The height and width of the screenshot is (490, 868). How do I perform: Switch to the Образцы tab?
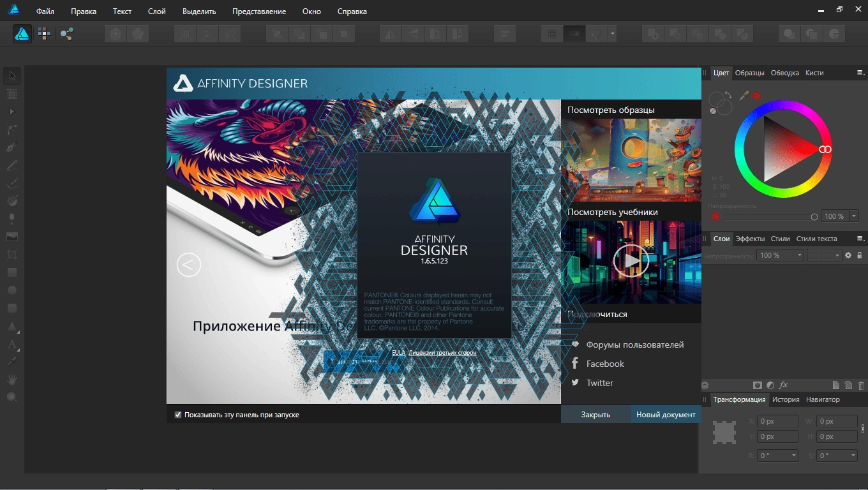[x=749, y=73]
